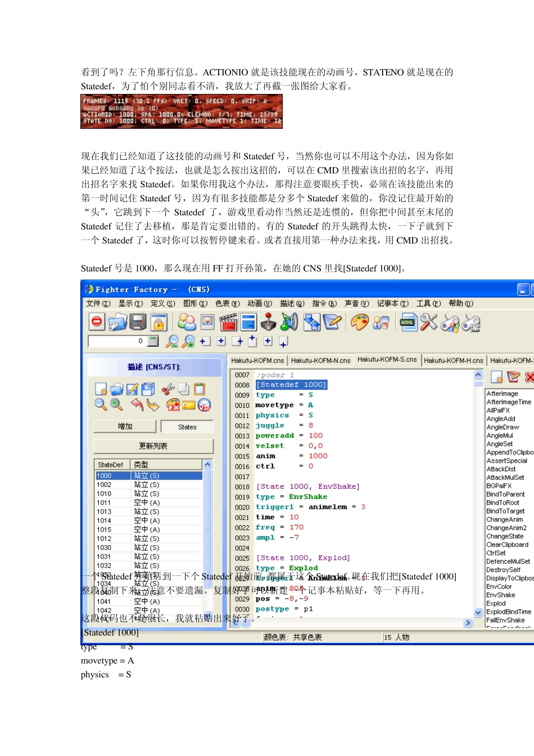The height and width of the screenshot is (756, 534).
Task: Click the yellow ruler icon in CNS panel
Action: [189, 404]
